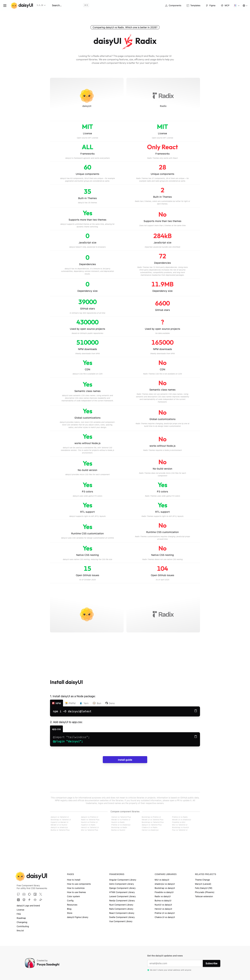Open the GitHub icon in footer
Viewport: 250px width, 980px height.
[18, 894]
